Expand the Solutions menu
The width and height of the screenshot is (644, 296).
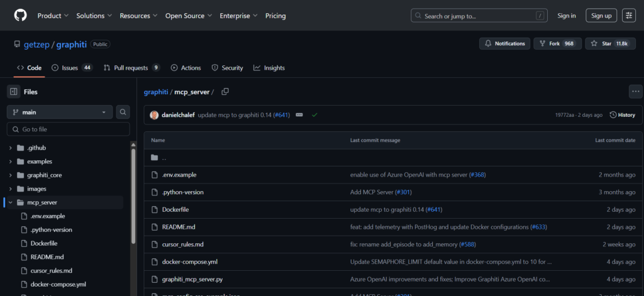pos(94,16)
